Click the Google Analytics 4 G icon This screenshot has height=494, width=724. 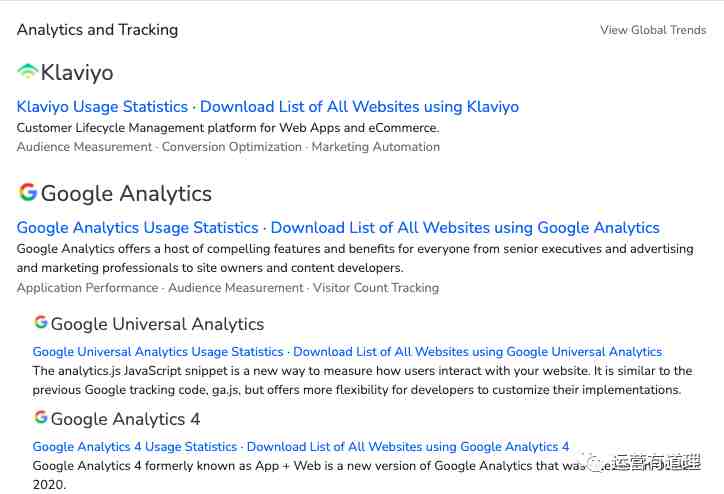[x=41, y=417]
